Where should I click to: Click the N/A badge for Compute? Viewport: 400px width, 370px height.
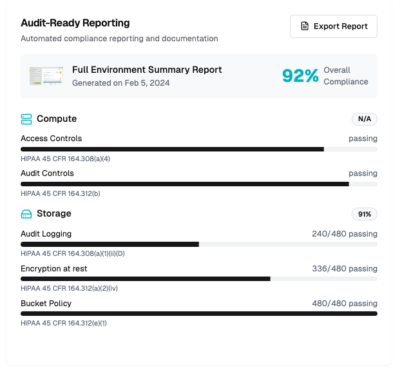pyautogui.click(x=364, y=119)
